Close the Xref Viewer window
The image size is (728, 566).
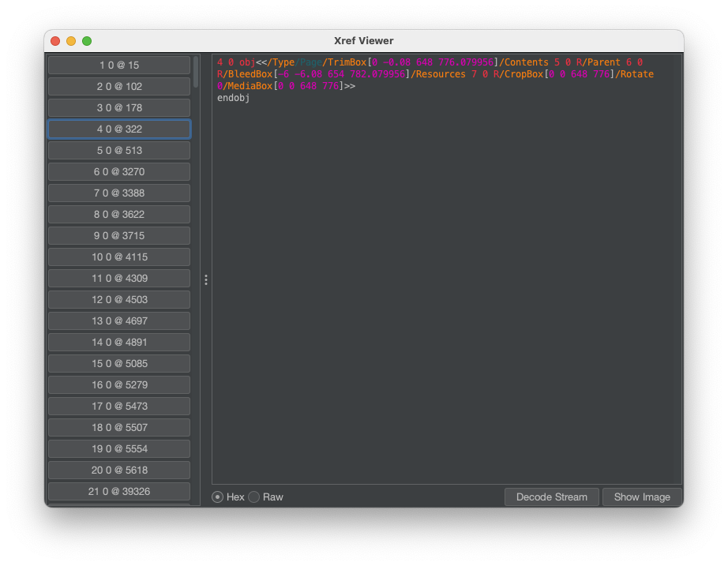(x=55, y=41)
